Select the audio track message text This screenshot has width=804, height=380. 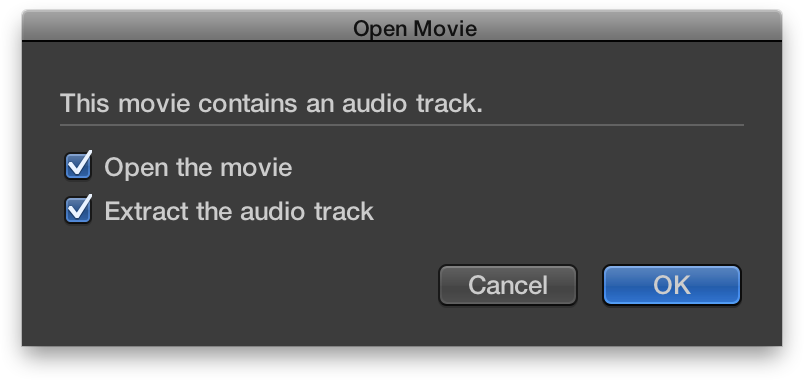point(271,103)
